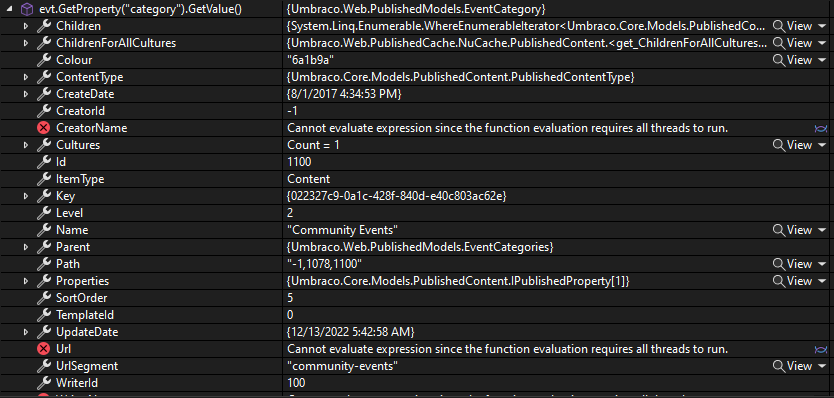Click the purple cube icon beside evt.GetProperty
This screenshot has width=834, height=398.
pyautogui.click(x=28, y=9)
